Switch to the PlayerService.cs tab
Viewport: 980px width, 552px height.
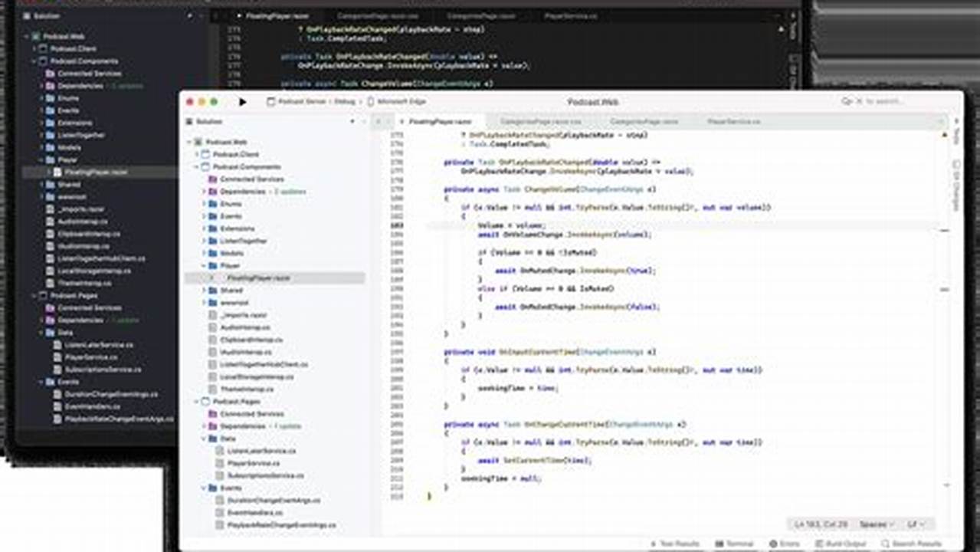click(733, 120)
